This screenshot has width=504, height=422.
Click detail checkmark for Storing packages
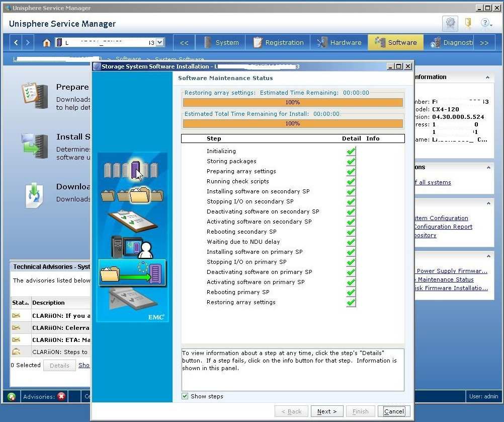tap(351, 161)
